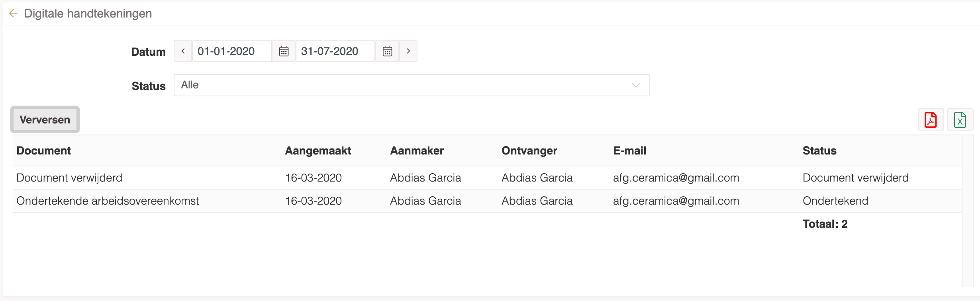Export the list as PDF
This screenshot has width=980, height=301.
click(x=931, y=119)
